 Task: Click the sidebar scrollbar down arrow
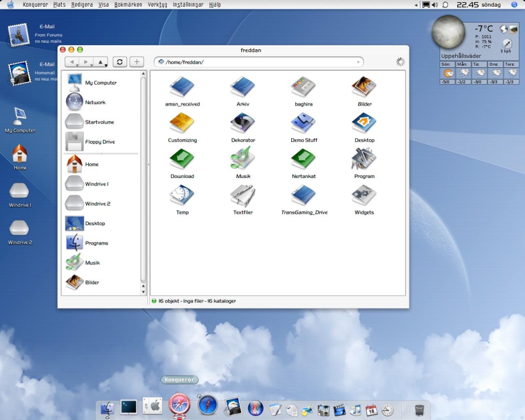[x=144, y=292]
